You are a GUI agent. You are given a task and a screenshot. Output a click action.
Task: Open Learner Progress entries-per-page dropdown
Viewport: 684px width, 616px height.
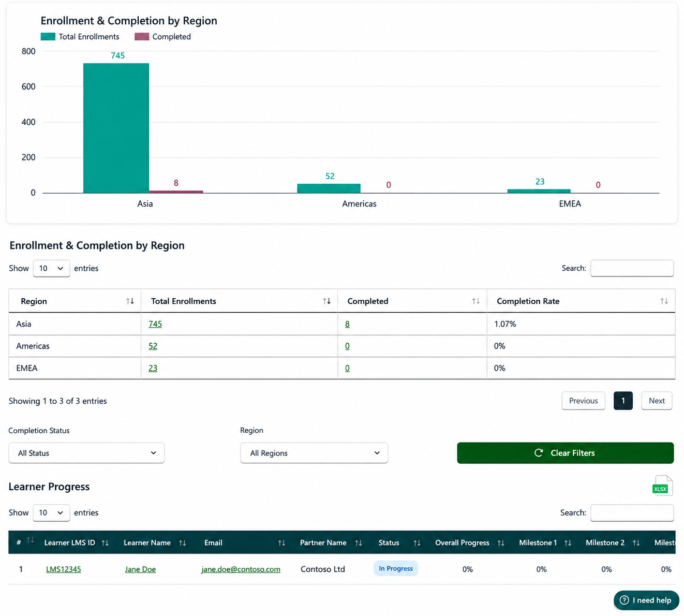(51, 512)
